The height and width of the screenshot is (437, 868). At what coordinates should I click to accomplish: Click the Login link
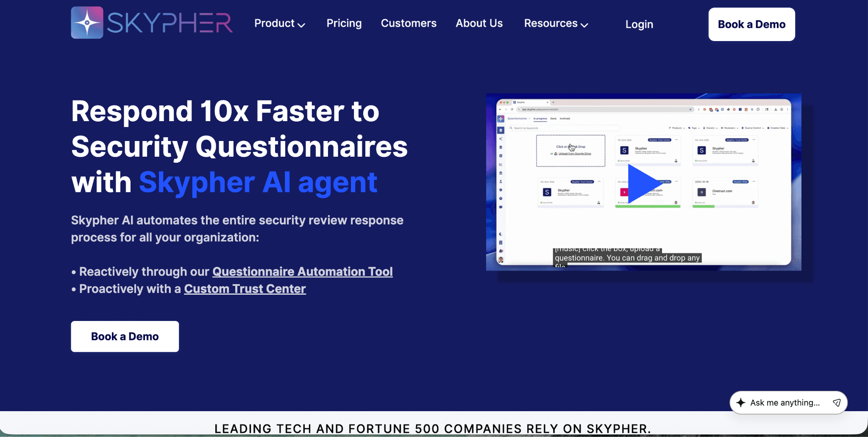pyautogui.click(x=639, y=25)
